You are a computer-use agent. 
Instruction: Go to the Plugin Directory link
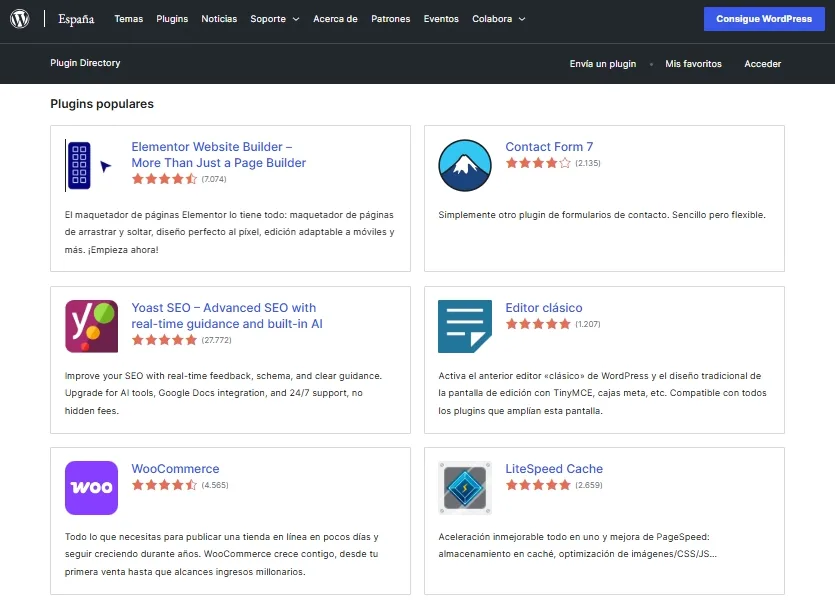[x=85, y=63]
